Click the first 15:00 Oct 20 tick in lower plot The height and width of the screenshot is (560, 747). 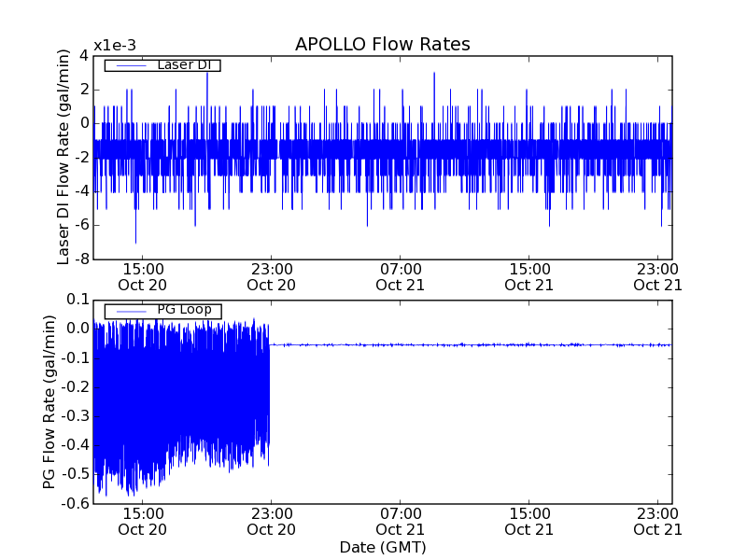[142, 521]
